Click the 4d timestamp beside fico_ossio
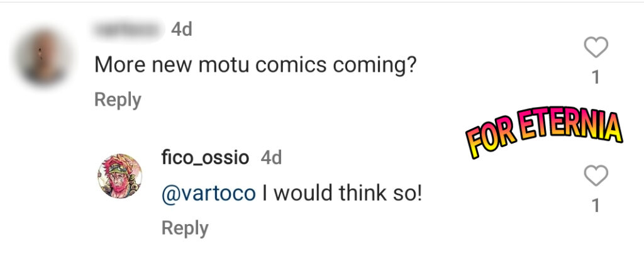This screenshot has height=258, width=644. pos(271,157)
